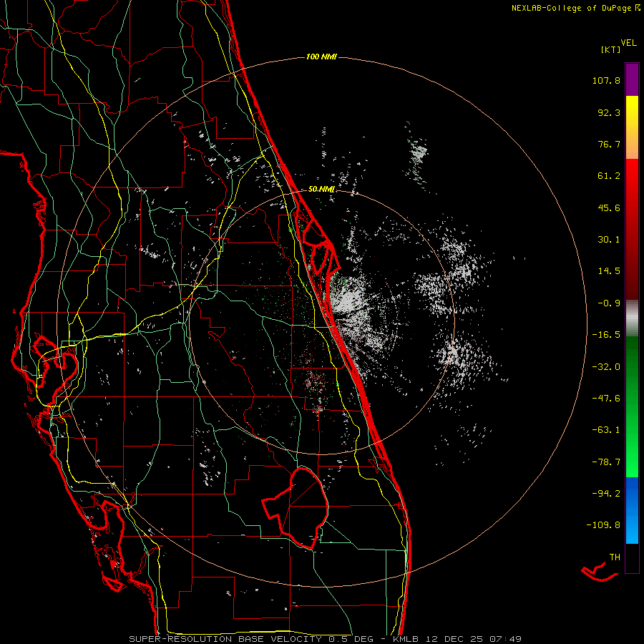The height and width of the screenshot is (644, 644).
Task: Select the -47.6 value on velocity scale
Action: tap(606, 399)
